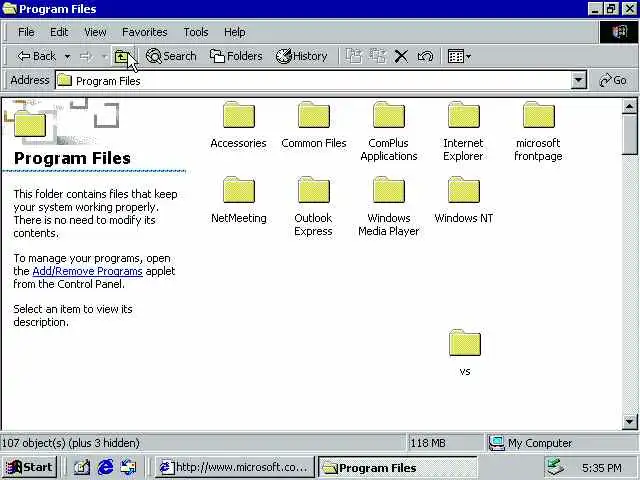Launch Internet Explorer from quick launch
This screenshot has height=480, width=640.
click(x=105, y=467)
